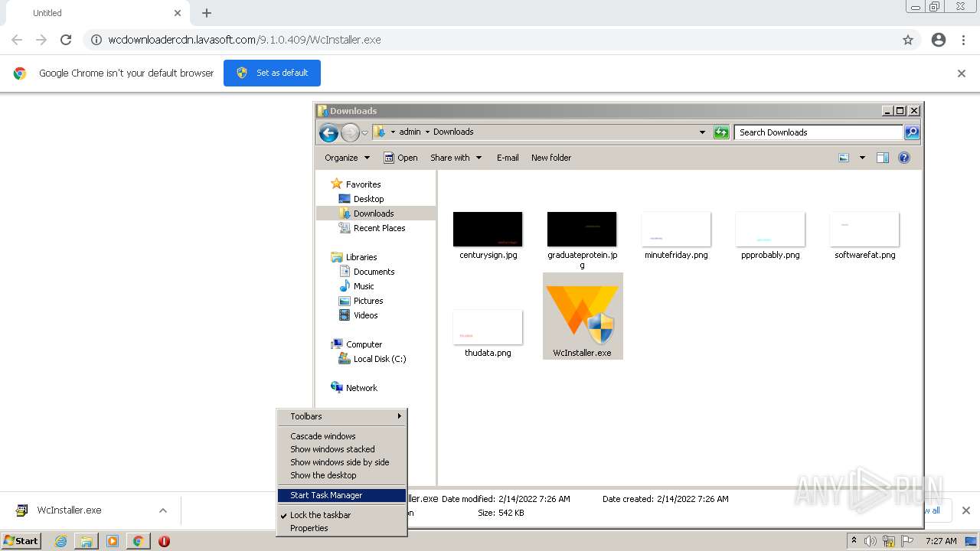
Task: Choose Show windows stacked
Action: pyautogui.click(x=341, y=449)
